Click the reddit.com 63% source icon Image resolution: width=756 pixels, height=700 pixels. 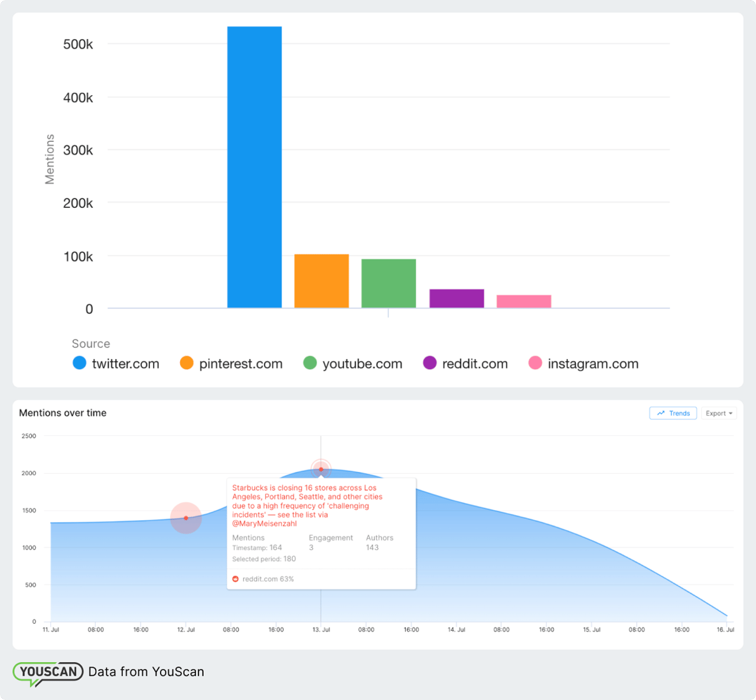236,579
